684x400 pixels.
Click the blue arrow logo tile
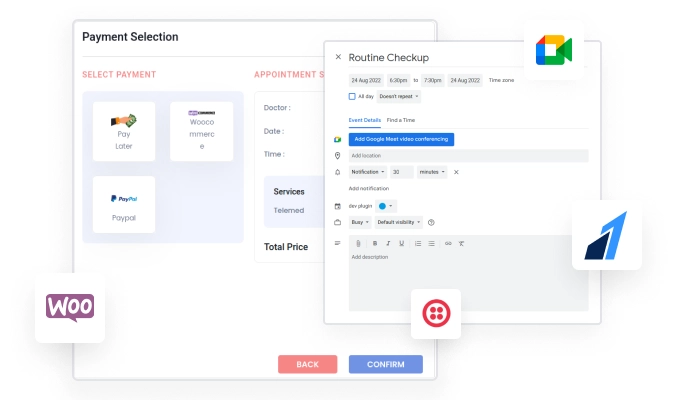607,235
